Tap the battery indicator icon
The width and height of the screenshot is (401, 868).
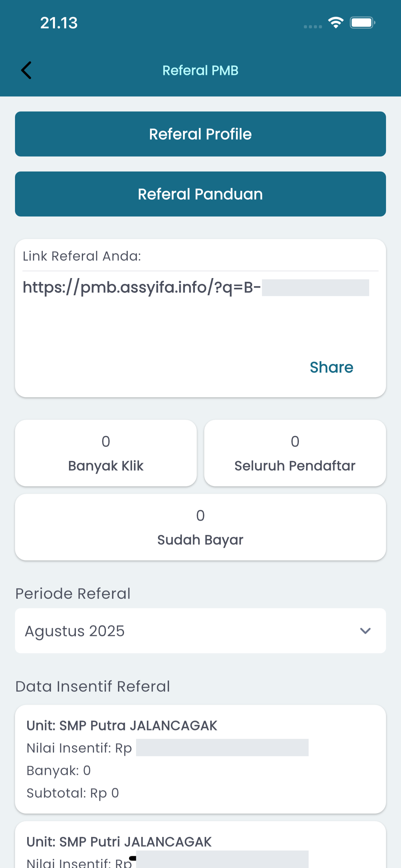click(x=362, y=22)
